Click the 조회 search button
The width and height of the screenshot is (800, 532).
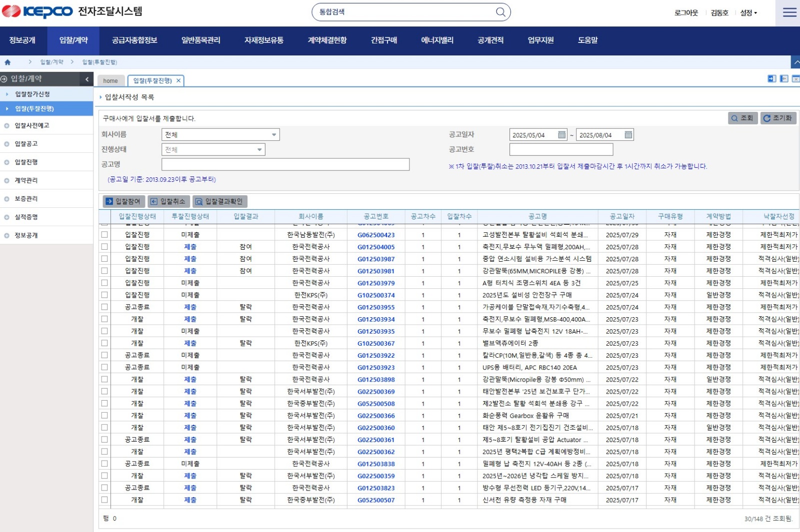pos(742,118)
